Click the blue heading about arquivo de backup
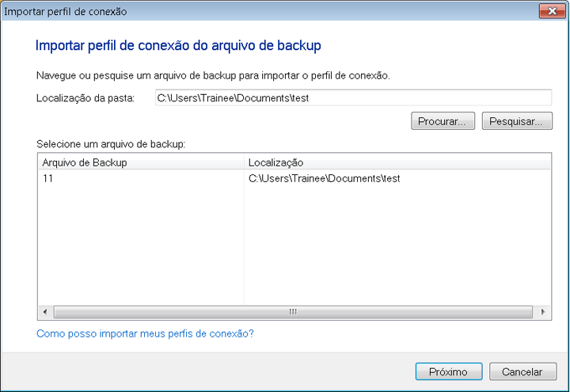This screenshot has height=392, width=570. tap(178, 46)
